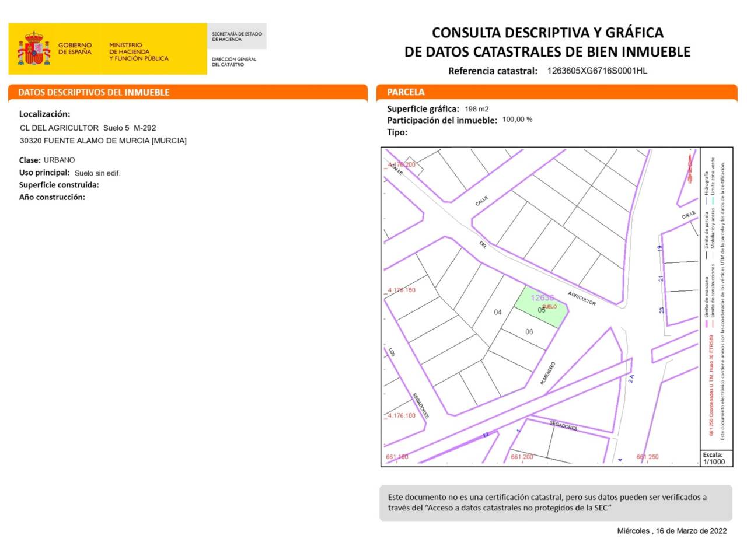
Task: Click parcel number 04 on the map
Action: tap(498, 312)
